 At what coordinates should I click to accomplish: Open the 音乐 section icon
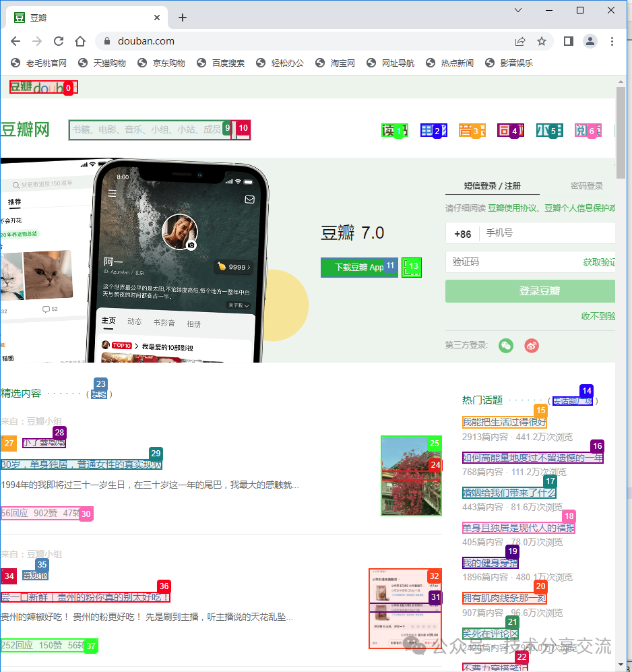click(472, 130)
